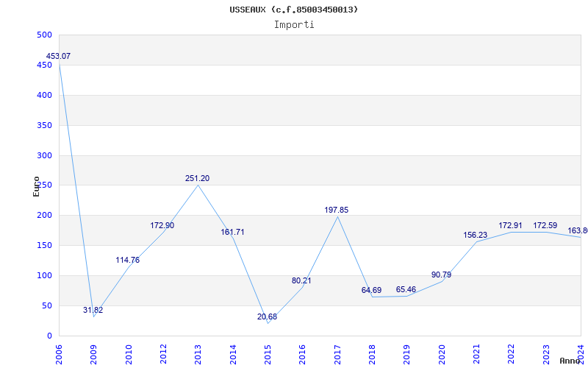Click the y-axis value 200
This screenshot has width=588, height=368.
click(x=44, y=215)
